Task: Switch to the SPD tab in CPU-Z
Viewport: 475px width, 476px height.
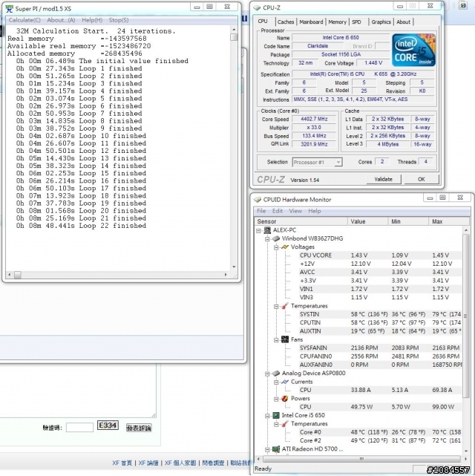Action: coord(356,22)
